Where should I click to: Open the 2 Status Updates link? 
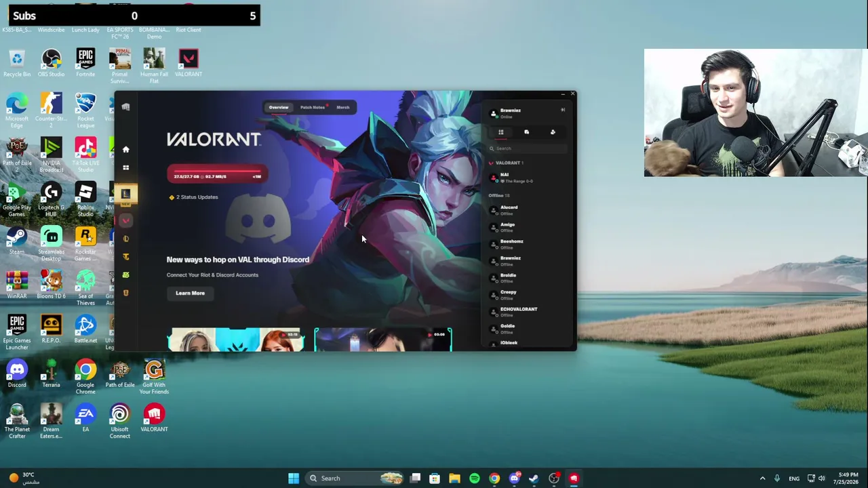[194, 197]
